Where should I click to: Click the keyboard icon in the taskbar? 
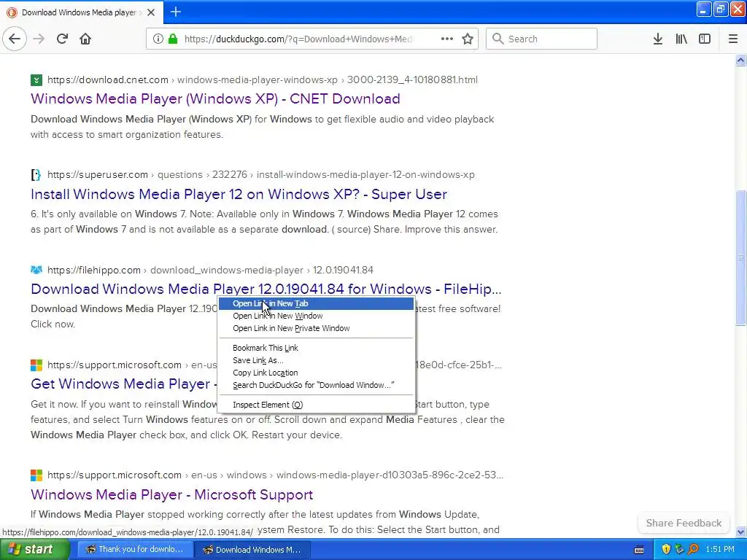click(x=639, y=550)
